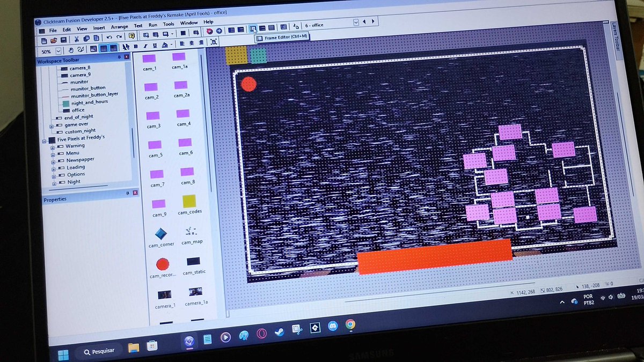Viewport: 644px width, 362px height.
Task: Click the Undo arrow icon
Action: tap(109, 37)
